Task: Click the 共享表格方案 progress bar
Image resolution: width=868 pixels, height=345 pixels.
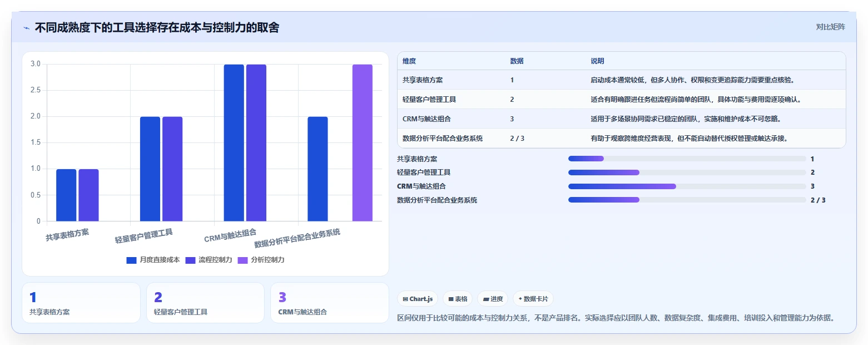Action: point(687,159)
